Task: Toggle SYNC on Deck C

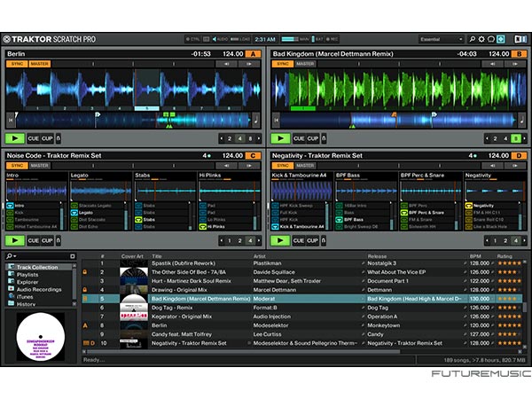Action: pyautogui.click(x=17, y=166)
